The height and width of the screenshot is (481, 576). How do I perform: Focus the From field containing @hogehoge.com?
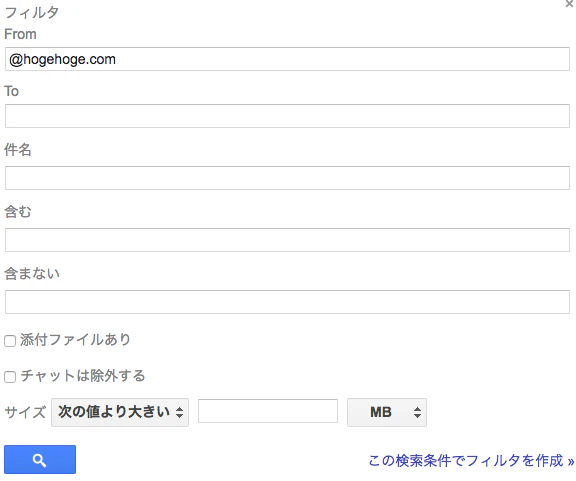click(287, 59)
